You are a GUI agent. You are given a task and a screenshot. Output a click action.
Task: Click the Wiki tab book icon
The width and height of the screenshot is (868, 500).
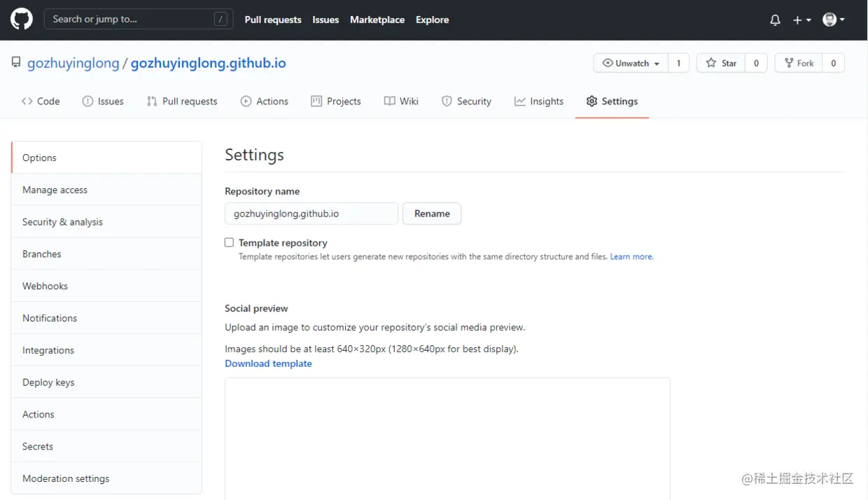coord(390,101)
